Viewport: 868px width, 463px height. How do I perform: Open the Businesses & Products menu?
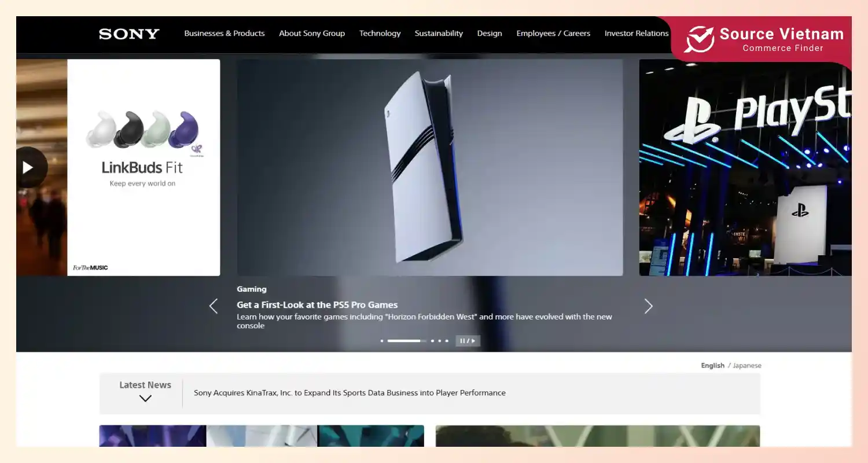tap(225, 34)
